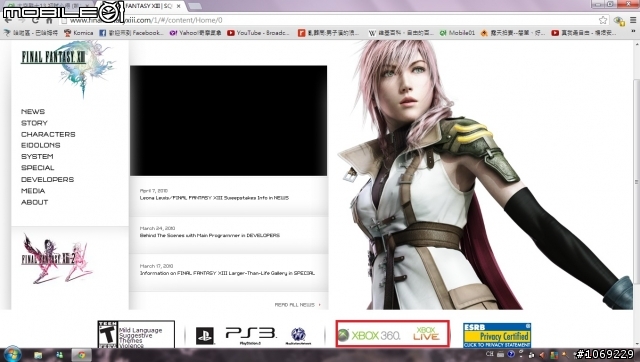The image size is (640, 362).
Task: Open the taskbar program beside Explorer
Action: [60, 355]
